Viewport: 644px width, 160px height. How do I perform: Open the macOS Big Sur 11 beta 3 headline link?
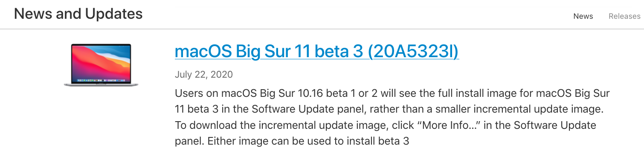coord(317,52)
